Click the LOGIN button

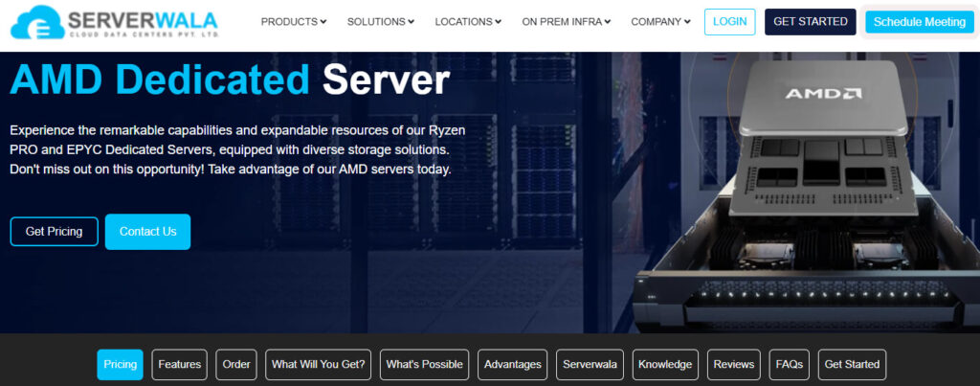click(729, 22)
